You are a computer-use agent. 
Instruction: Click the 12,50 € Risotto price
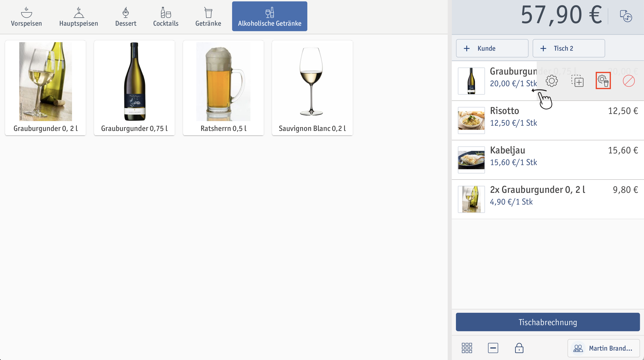[x=623, y=111]
